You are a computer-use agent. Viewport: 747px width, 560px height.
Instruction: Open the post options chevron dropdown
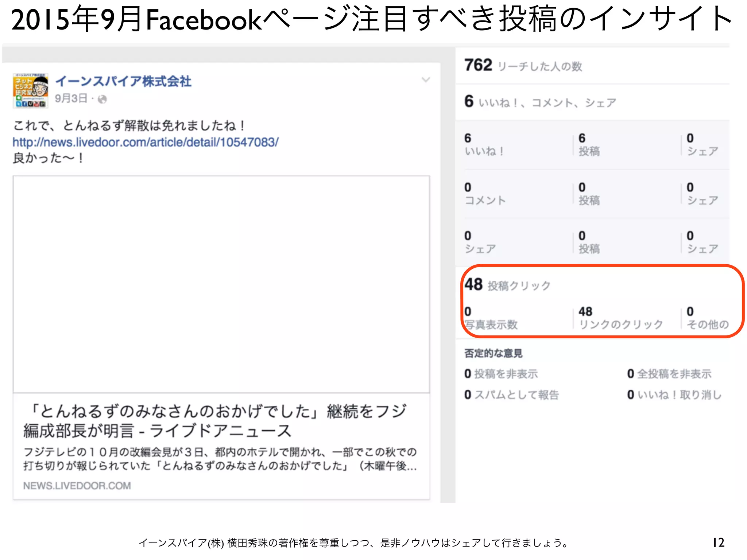click(x=426, y=80)
